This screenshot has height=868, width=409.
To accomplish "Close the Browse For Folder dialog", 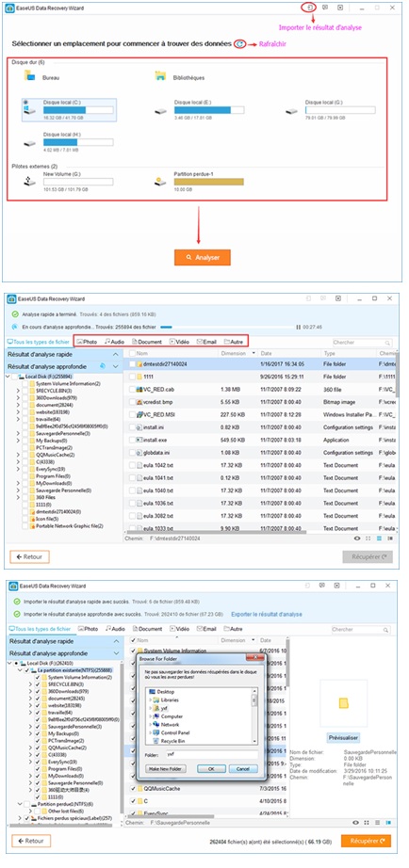I will (x=254, y=657).
